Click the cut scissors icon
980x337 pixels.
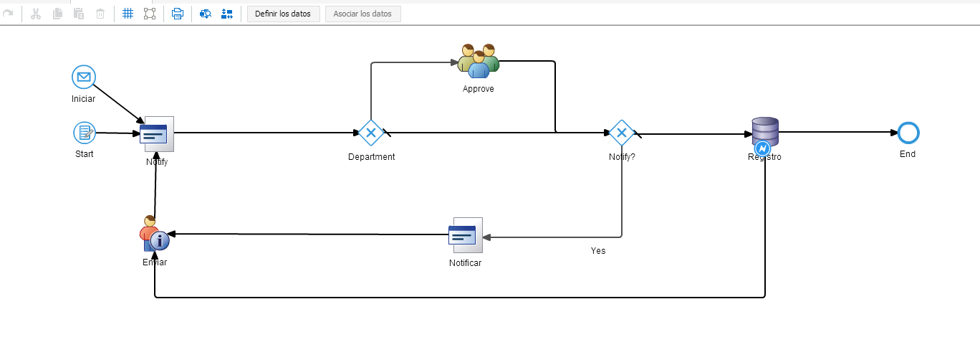36,14
